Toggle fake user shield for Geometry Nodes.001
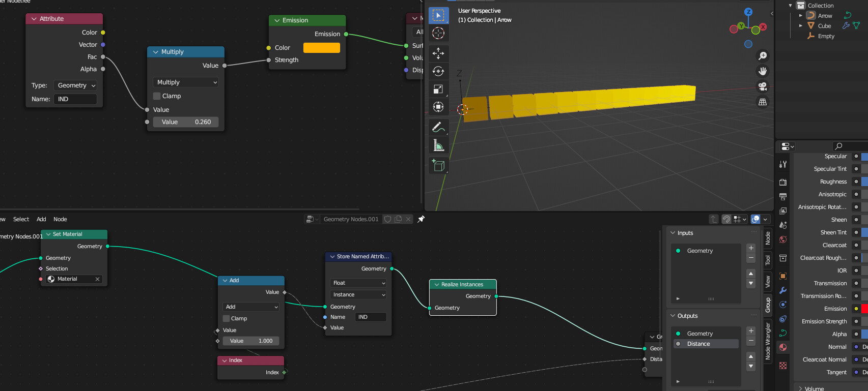The height and width of the screenshot is (391, 868). click(x=387, y=219)
